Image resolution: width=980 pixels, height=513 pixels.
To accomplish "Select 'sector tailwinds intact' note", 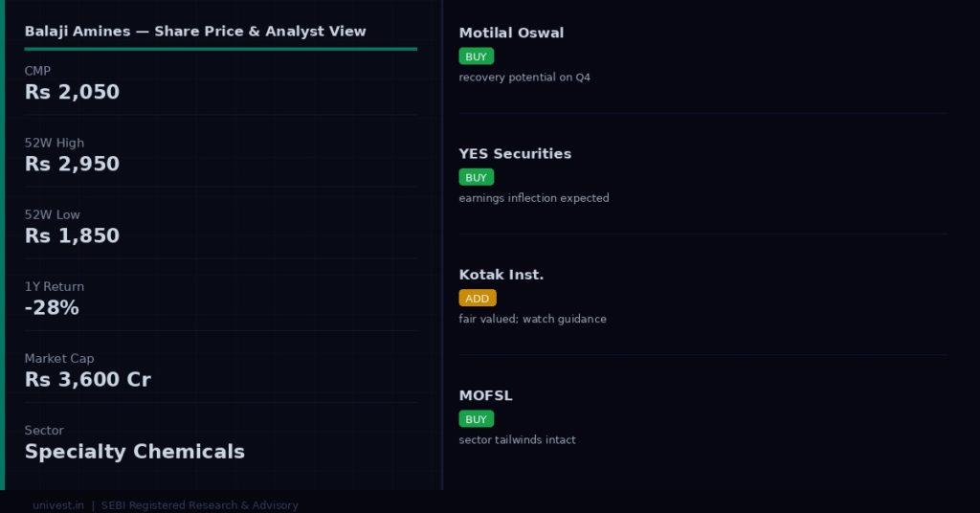I will [x=517, y=440].
